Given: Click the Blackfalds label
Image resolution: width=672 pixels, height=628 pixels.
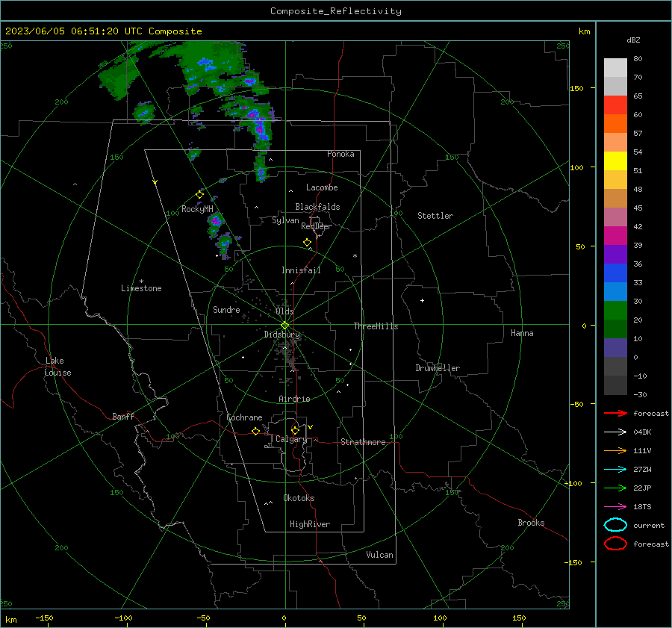Looking at the screenshot, I should pos(317,207).
